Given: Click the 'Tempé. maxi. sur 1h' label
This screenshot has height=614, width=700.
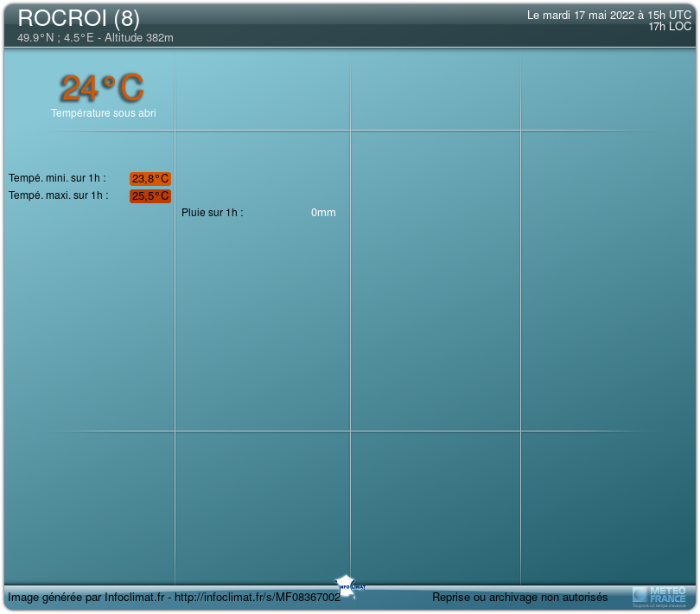Looking at the screenshot, I should (59, 195).
